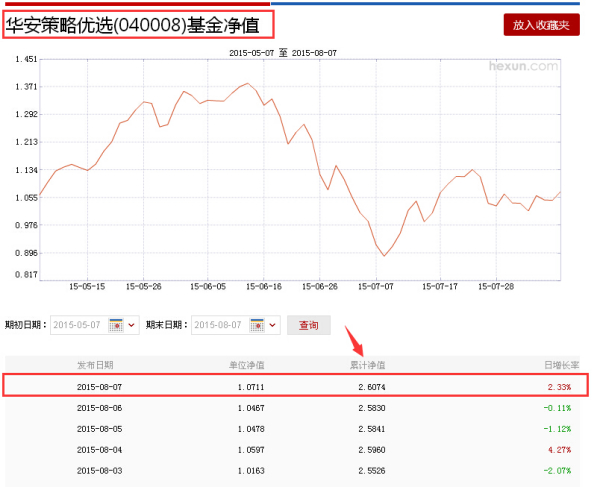Click cumulative value 2.5841
The width and height of the screenshot is (600, 487).
372,429
